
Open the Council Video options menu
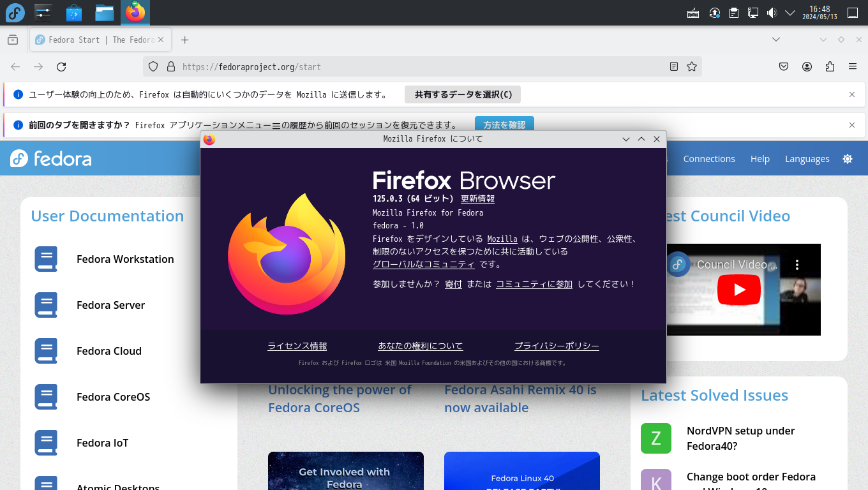pos(797,264)
